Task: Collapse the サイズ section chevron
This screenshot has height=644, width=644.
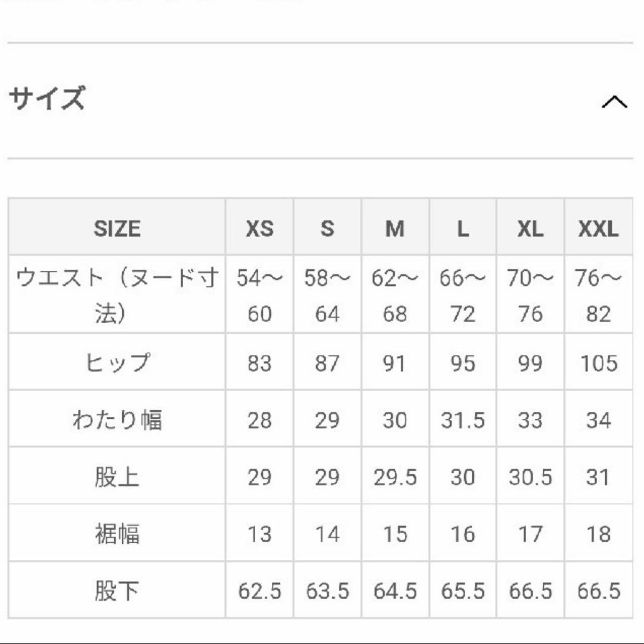Action: (614, 102)
